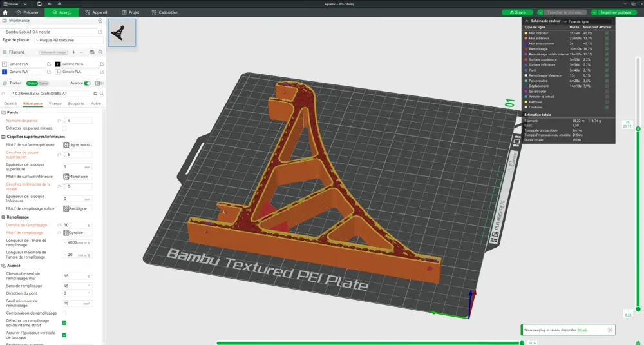
Task: Open Motif de remplissage solide dropdown
Action: pyautogui.click(x=77, y=208)
